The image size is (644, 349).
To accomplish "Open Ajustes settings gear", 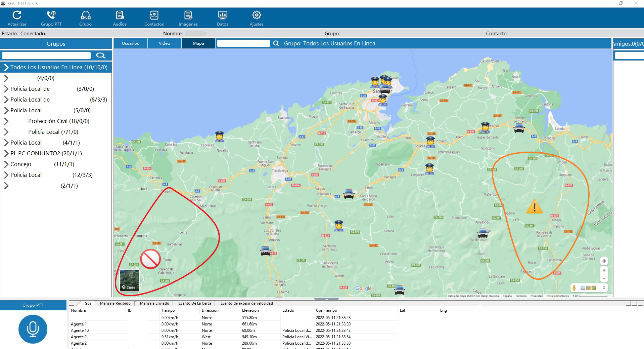I will (x=257, y=15).
